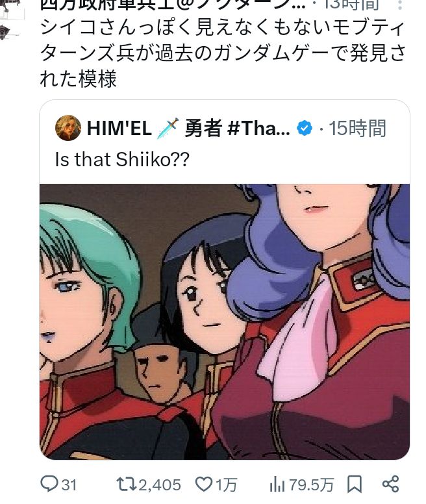This screenshot has height=504, width=426.
Task: Enlarge the quoted anime screenshot image
Action: click(x=225, y=321)
